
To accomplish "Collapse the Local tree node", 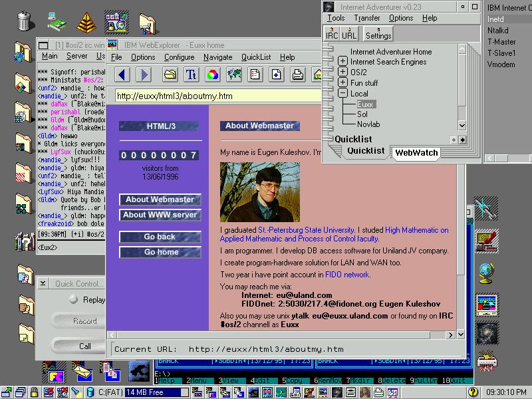I will [342, 93].
